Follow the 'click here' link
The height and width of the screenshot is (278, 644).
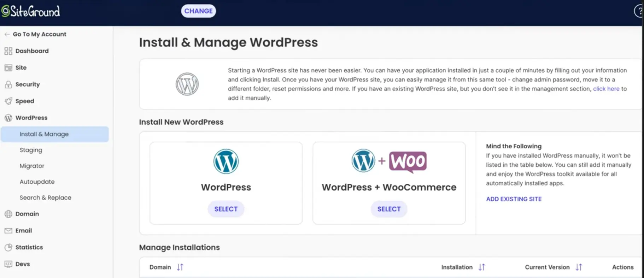pyautogui.click(x=606, y=89)
